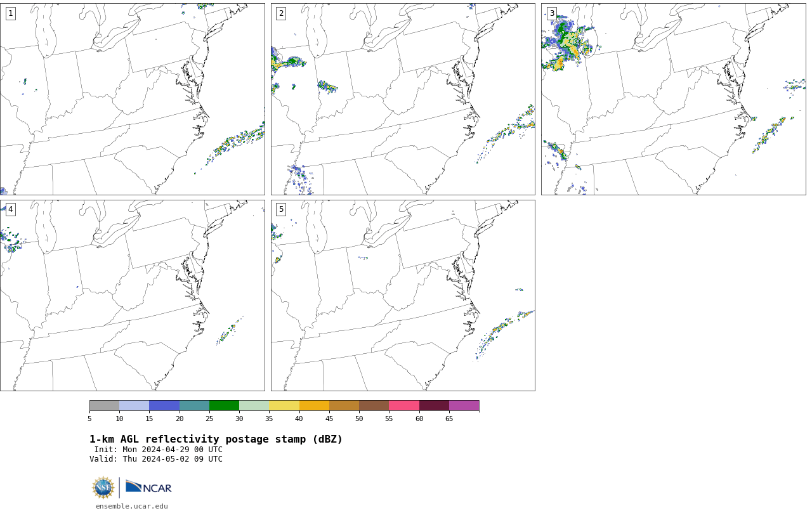The image size is (812, 513).
Task: Click the Init: Mon 2024-04-29 00 UTC text
Action: pos(159,450)
